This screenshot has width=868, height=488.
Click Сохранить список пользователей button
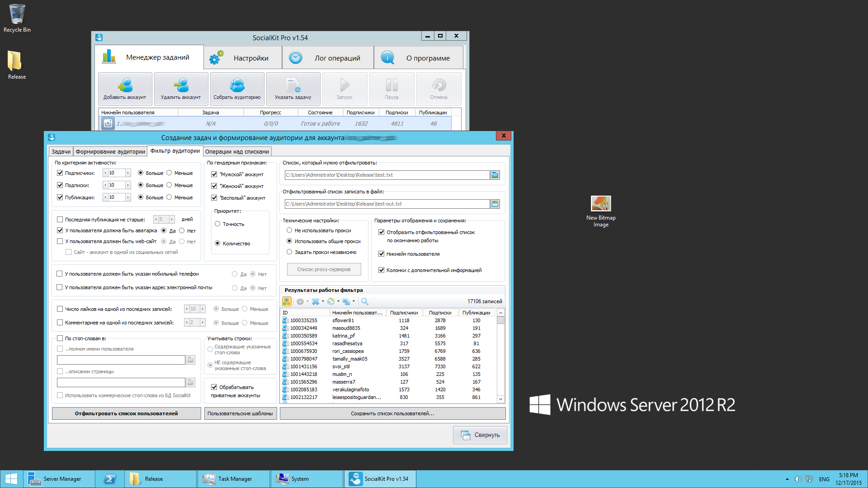[x=392, y=413]
